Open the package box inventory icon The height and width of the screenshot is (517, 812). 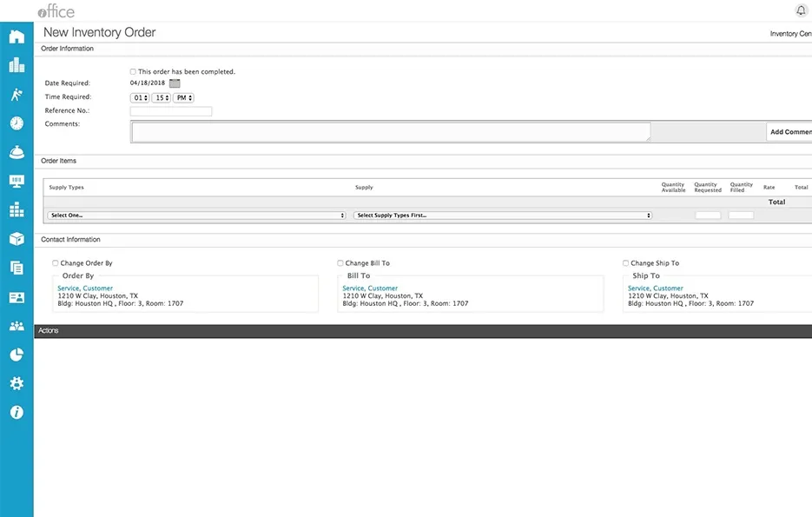coord(17,239)
